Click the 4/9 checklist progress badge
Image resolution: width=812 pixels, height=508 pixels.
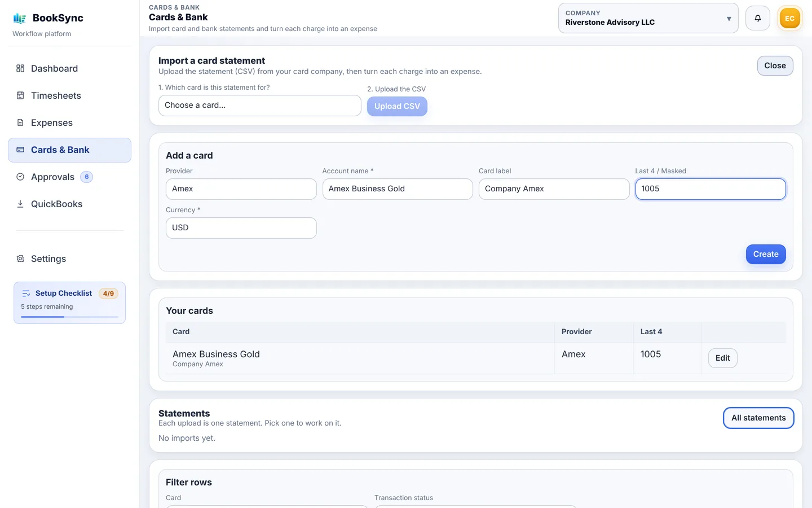(108, 294)
